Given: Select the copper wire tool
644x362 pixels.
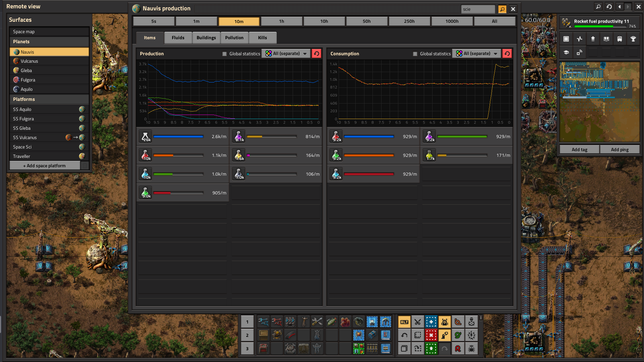Looking at the screenshot, I should (458, 322).
